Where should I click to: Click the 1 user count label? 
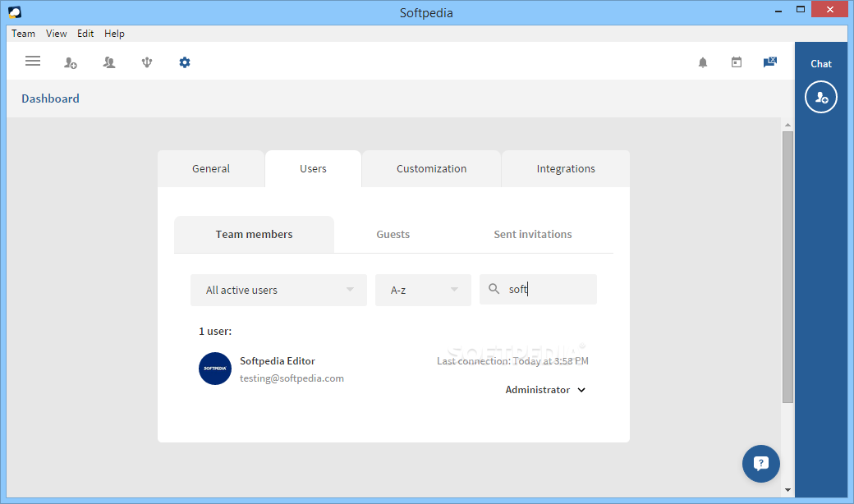[x=215, y=331]
